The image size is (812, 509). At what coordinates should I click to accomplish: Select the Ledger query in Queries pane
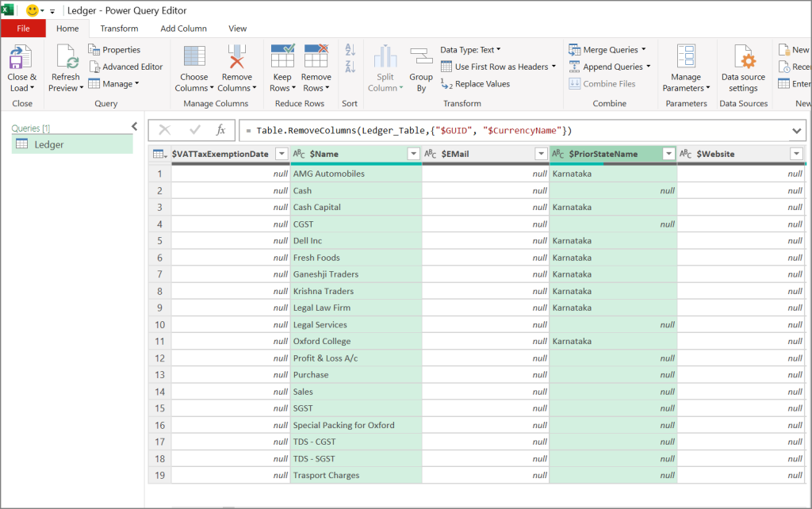[49, 144]
